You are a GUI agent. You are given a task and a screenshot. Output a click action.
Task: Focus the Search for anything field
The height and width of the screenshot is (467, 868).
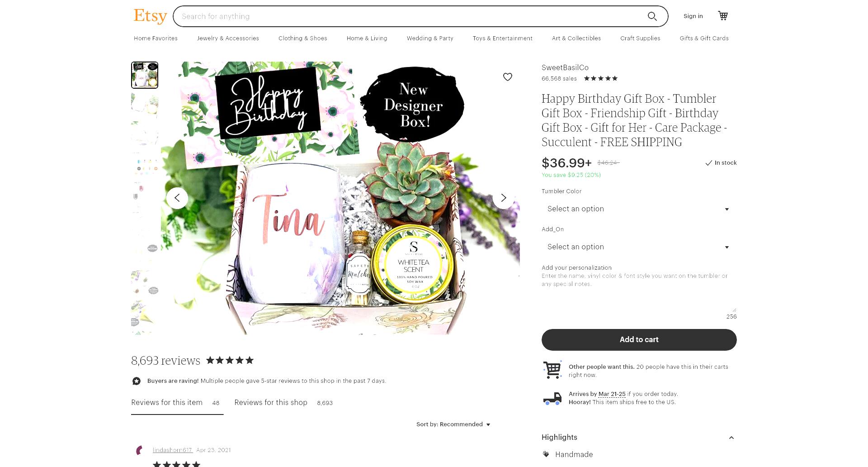[411, 16]
